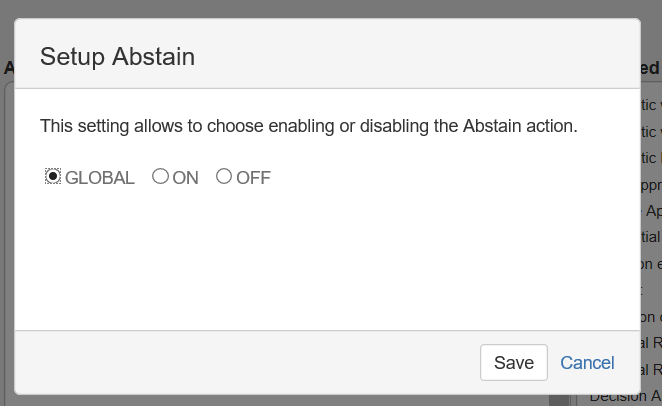Click the word Setup in the title
662x406 pixels.
coord(72,56)
